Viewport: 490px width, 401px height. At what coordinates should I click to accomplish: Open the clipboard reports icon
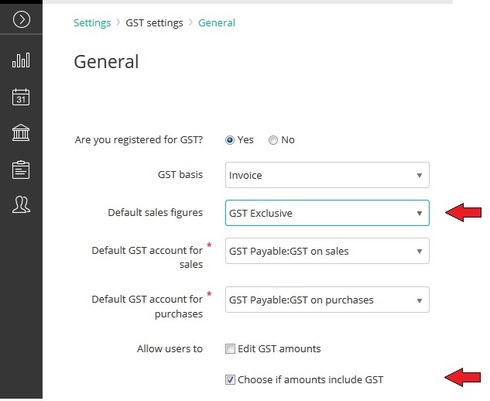click(21, 170)
